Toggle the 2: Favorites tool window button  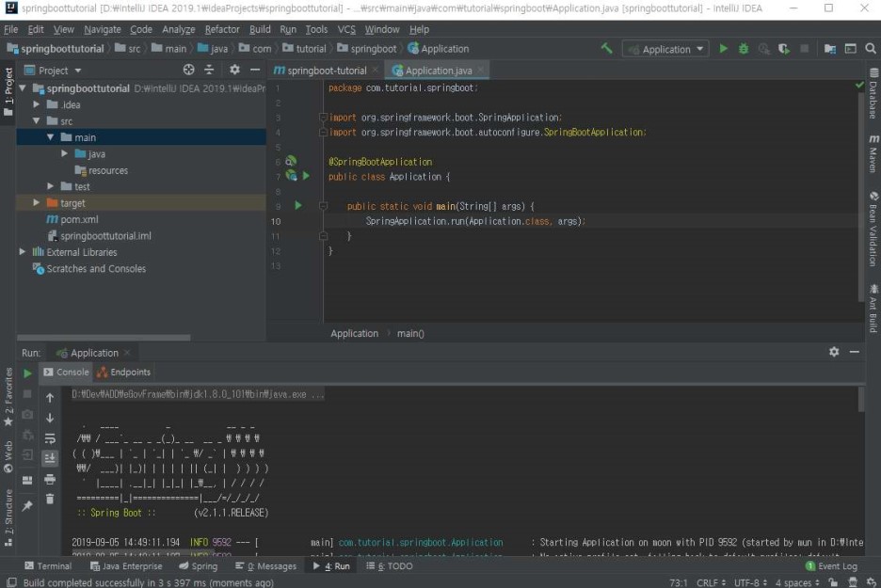(8, 396)
